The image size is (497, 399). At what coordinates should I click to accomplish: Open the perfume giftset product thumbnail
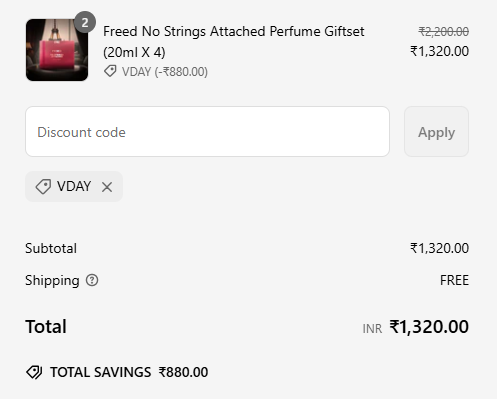[57, 50]
